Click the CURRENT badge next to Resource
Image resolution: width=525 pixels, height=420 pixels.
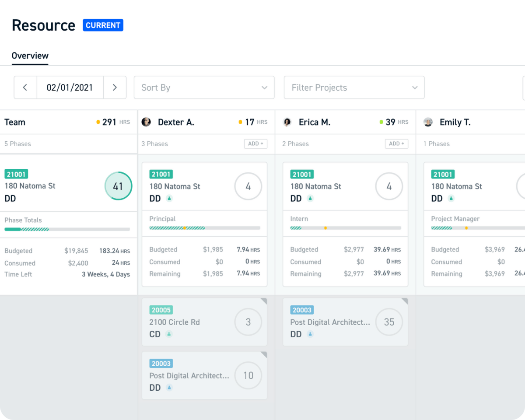pos(103,25)
